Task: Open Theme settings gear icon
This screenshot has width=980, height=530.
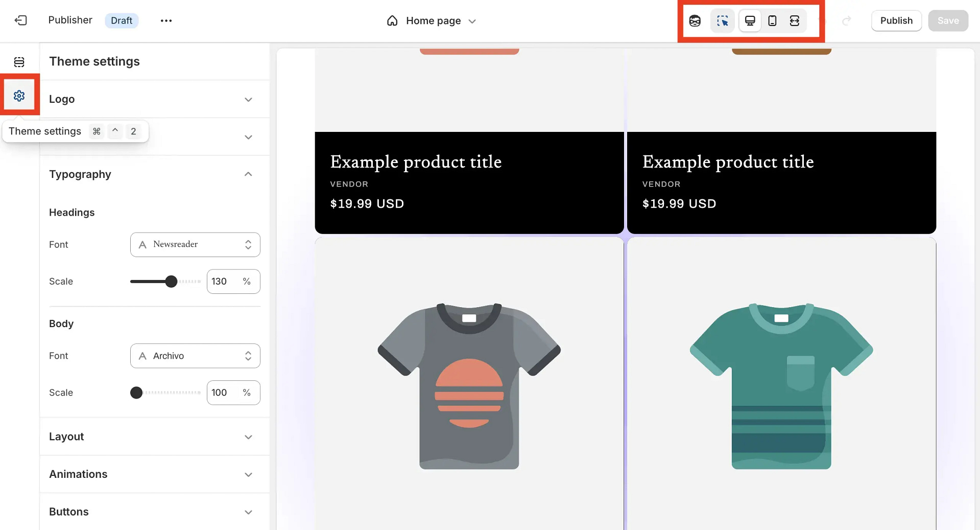Action: 19,96
